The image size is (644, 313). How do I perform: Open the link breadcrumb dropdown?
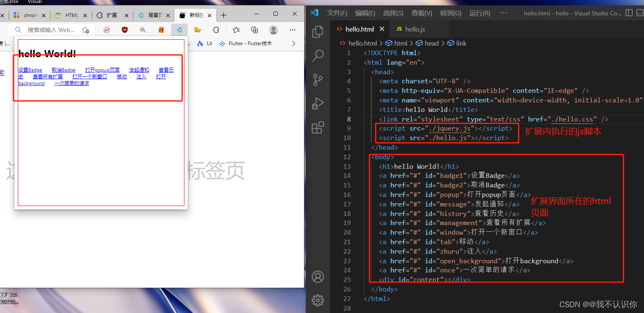coord(457,43)
